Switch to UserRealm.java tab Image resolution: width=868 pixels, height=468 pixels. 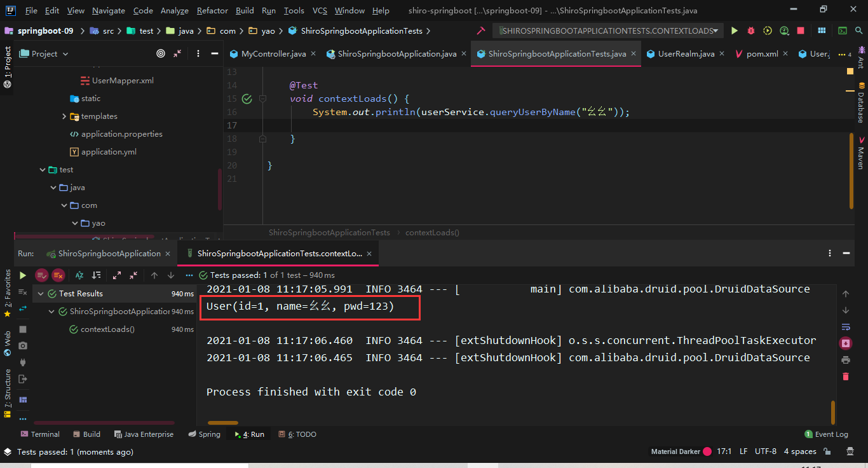click(686, 54)
